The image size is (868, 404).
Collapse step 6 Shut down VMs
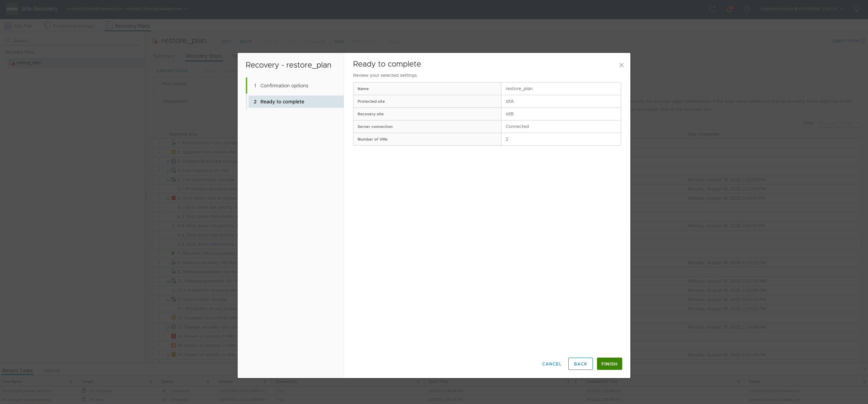point(168,198)
